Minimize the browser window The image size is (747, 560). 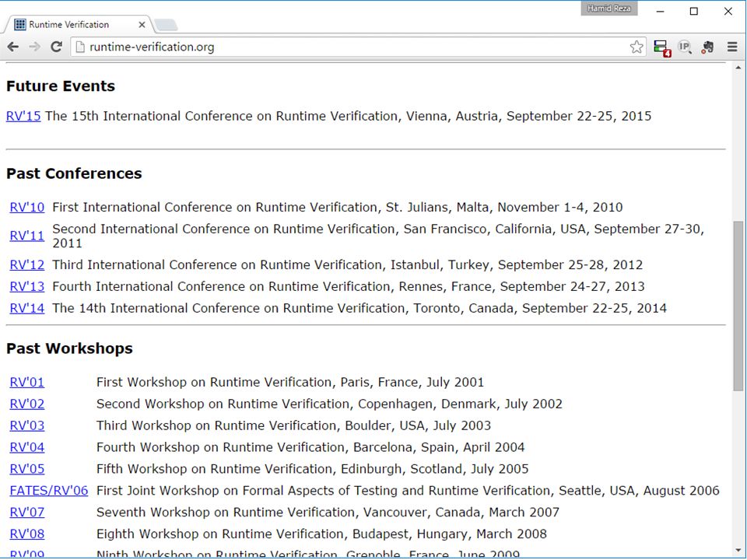coord(661,11)
